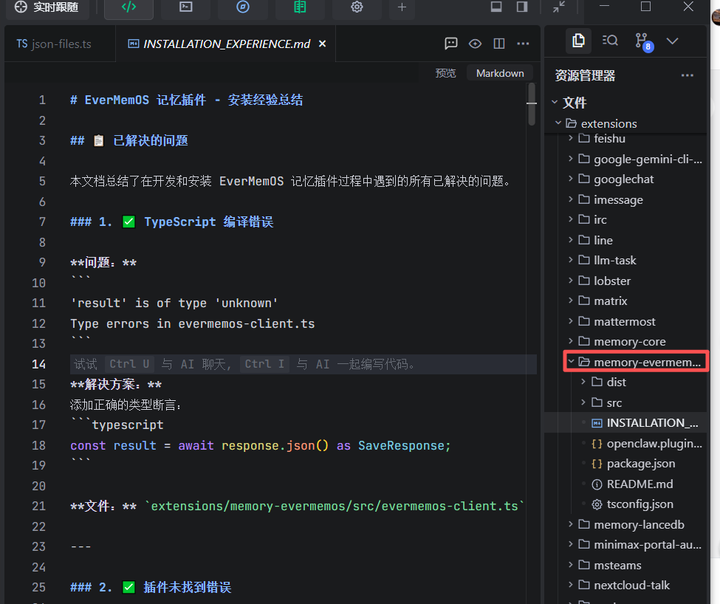
Task: Toggle the preview eye icon
Action: (x=475, y=44)
